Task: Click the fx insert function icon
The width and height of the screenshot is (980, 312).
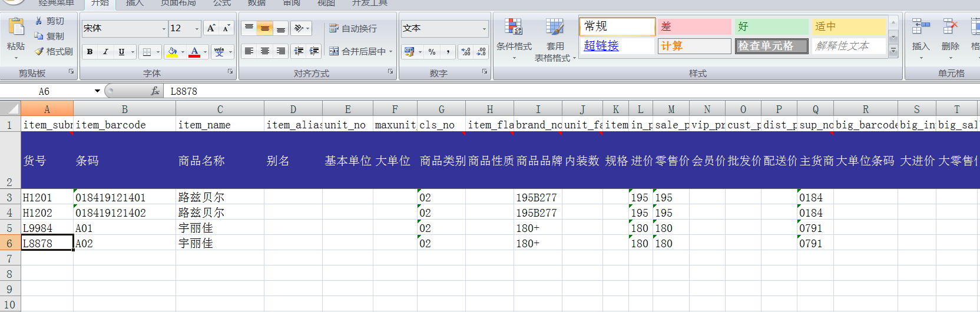Action: 155,91
